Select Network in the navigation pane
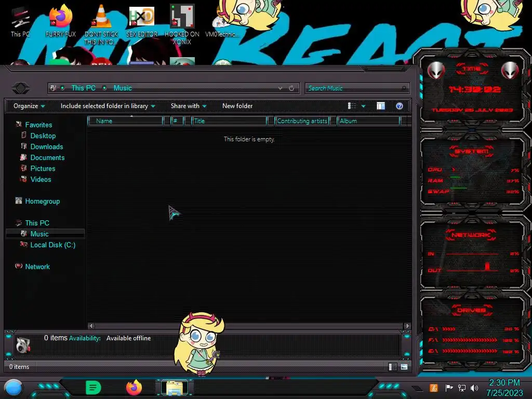 coord(37,267)
